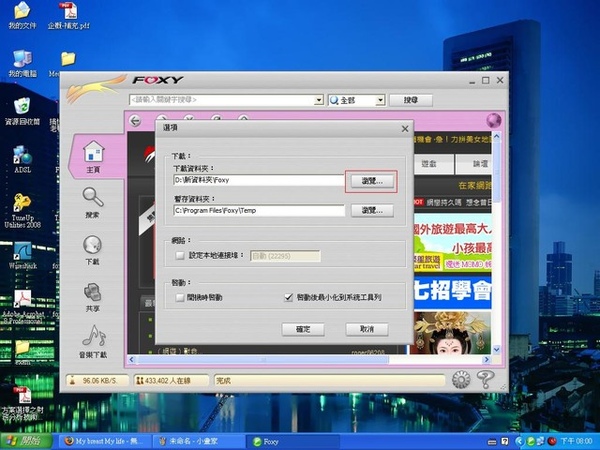600x450 pixels.
Task: Open the 主頁 home page in Foxy sidebar
Action: 94,156
